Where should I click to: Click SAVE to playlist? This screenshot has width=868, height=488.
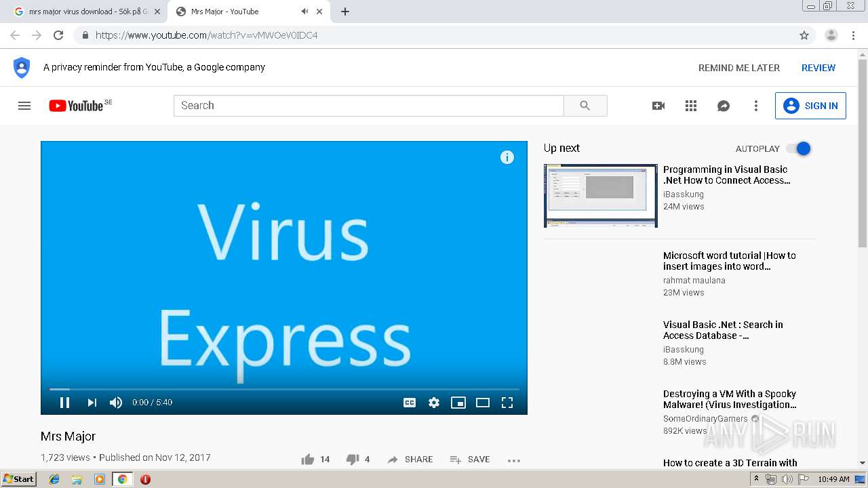pos(469,460)
